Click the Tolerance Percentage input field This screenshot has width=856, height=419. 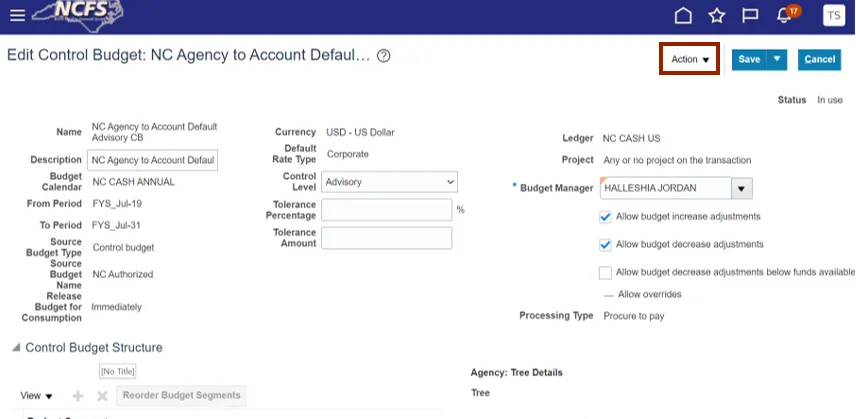(386, 210)
